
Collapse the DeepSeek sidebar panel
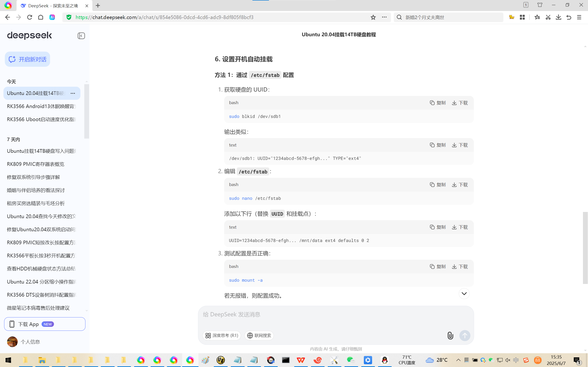[81, 36]
